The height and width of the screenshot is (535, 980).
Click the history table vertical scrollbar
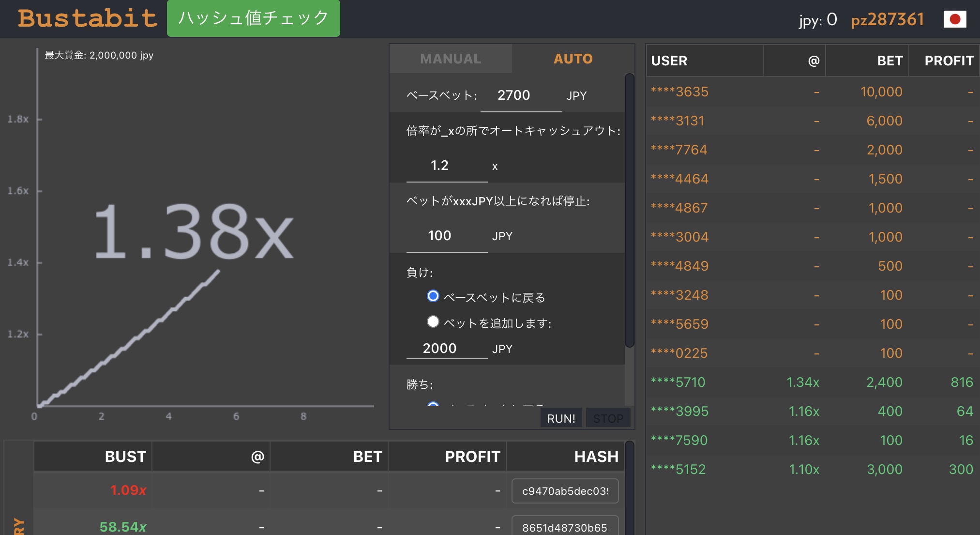tap(629, 488)
